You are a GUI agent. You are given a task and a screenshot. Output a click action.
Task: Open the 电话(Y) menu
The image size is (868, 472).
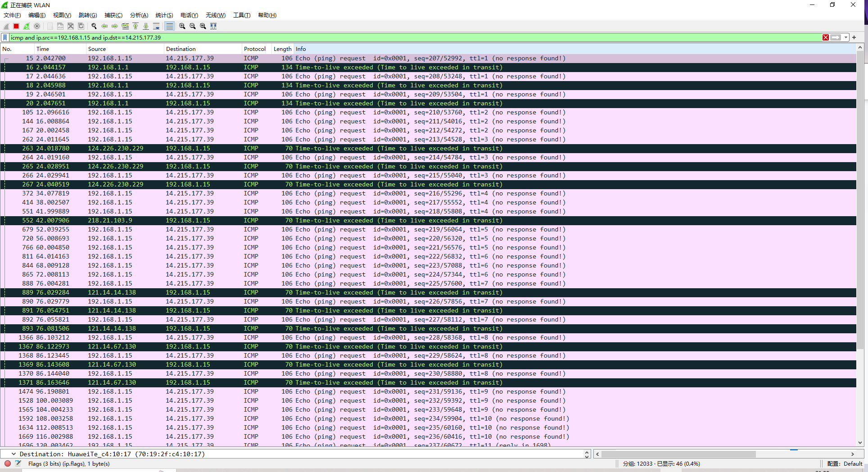click(x=190, y=15)
